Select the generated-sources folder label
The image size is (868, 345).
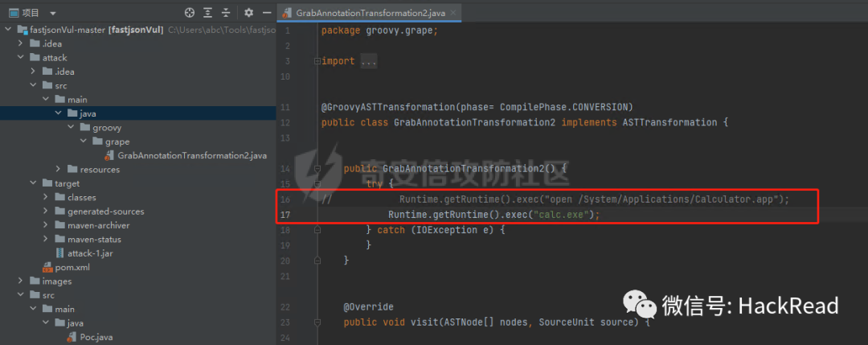click(x=106, y=212)
